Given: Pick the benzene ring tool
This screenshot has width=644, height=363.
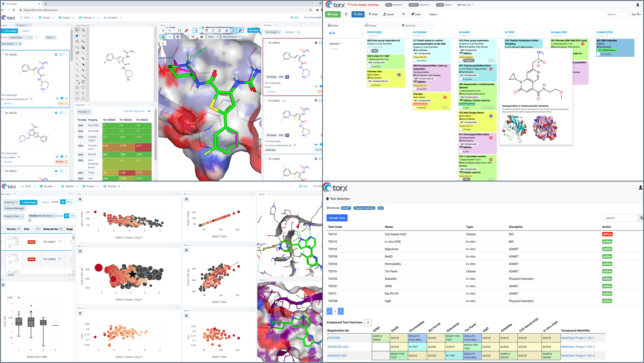Looking at the screenshot, I should tap(83, 82).
